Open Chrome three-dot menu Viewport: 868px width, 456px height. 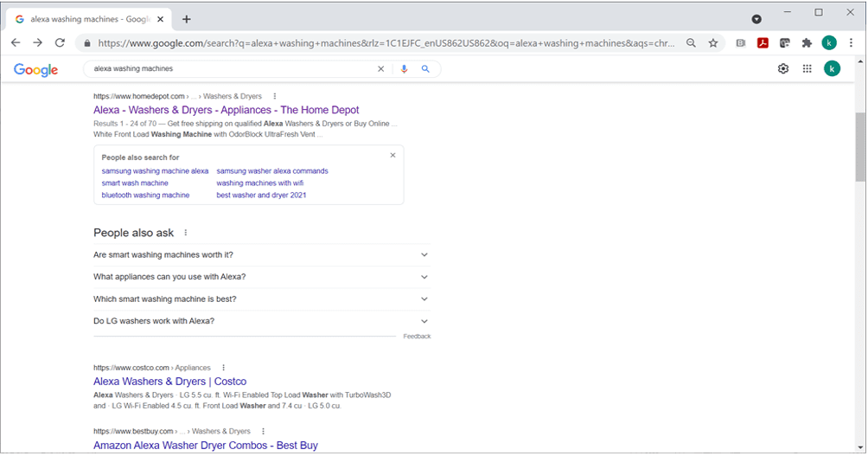pos(851,42)
